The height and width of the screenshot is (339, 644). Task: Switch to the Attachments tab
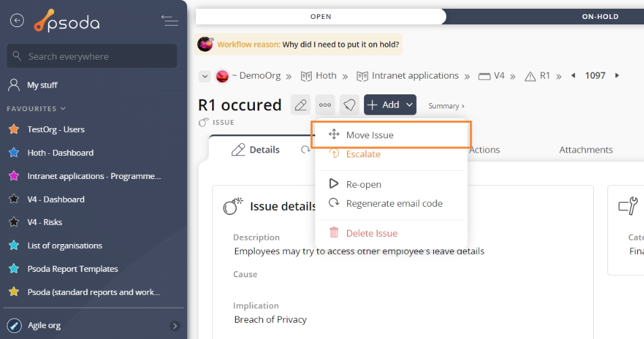(x=586, y=150)
